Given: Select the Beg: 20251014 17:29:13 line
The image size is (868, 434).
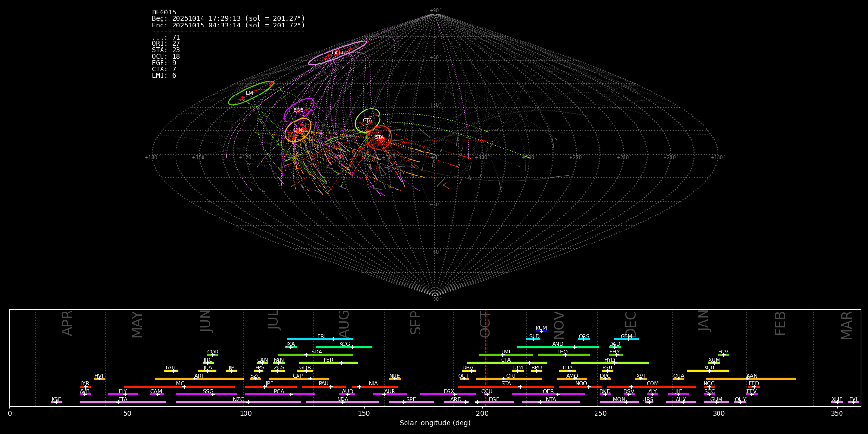Looking at the screenshot, I should point(229,19).
